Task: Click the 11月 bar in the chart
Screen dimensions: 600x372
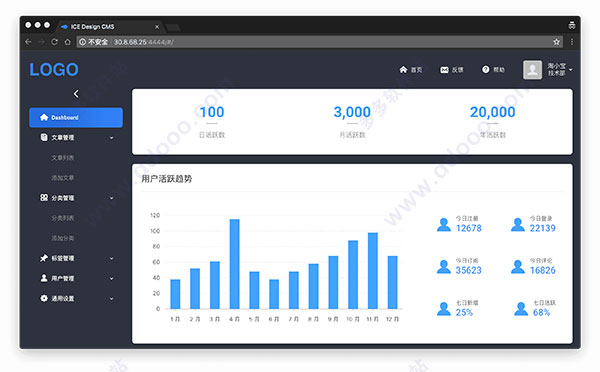Action: (373, 271)
